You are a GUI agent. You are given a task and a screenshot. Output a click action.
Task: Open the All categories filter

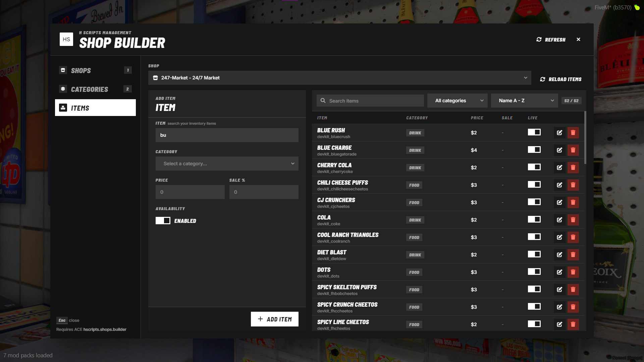pos(458,101)
